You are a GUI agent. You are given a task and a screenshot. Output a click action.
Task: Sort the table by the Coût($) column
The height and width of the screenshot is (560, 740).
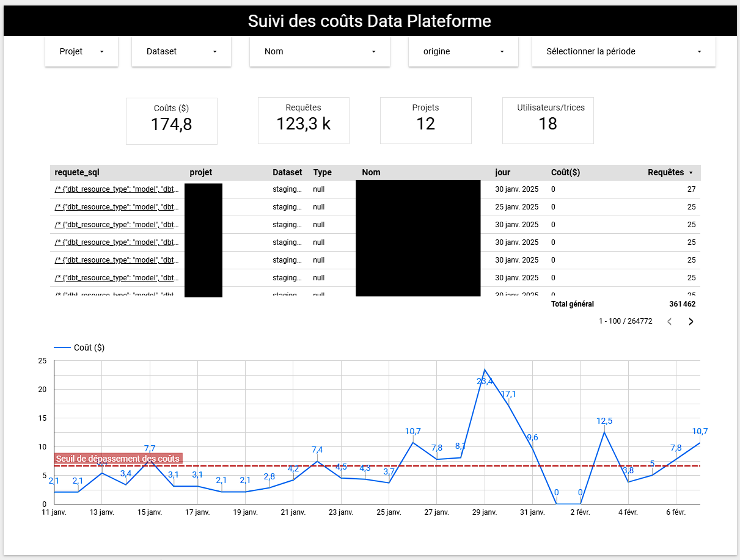click(x=565, y=172)
